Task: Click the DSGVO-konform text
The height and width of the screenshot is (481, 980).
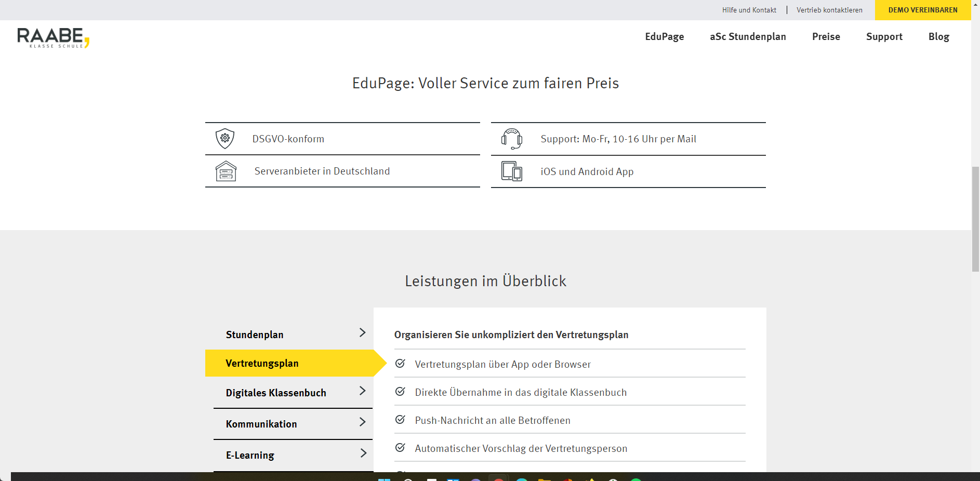Action: [288, 139]
